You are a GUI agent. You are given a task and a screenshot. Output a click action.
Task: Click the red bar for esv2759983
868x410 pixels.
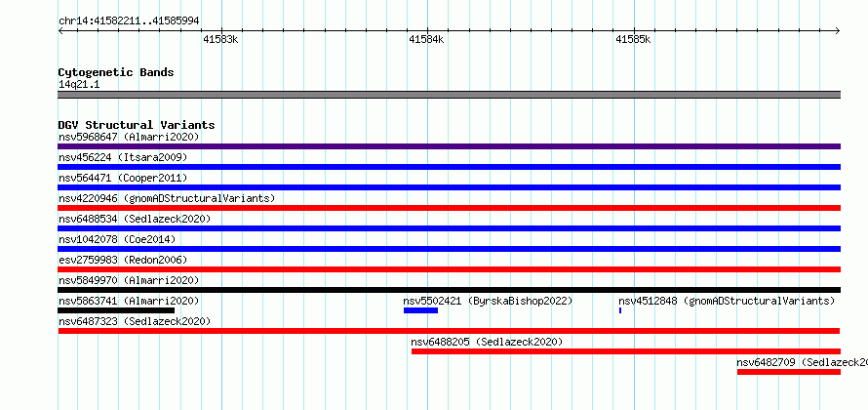click(449, 269)
